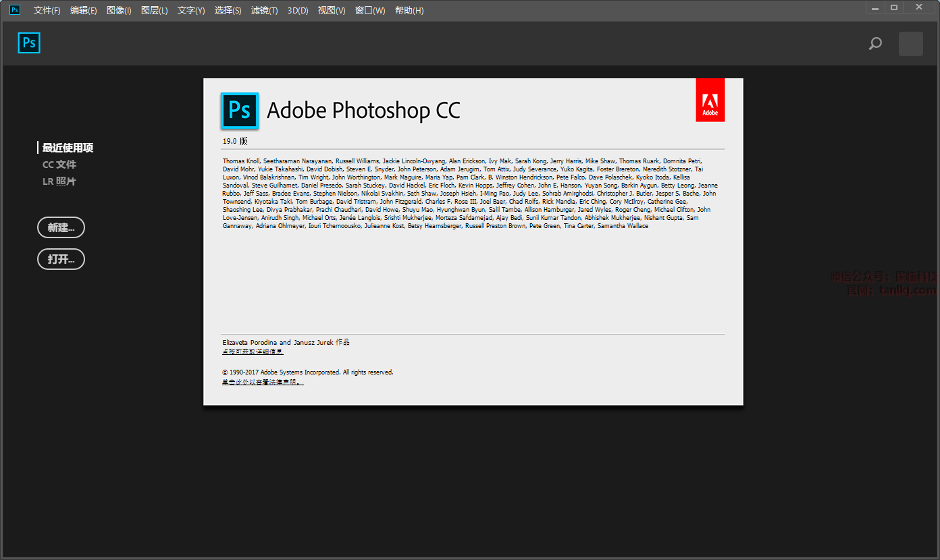940x560 pixels.
Task: Open the 编辑(E) menu
Action: point(84,11)
